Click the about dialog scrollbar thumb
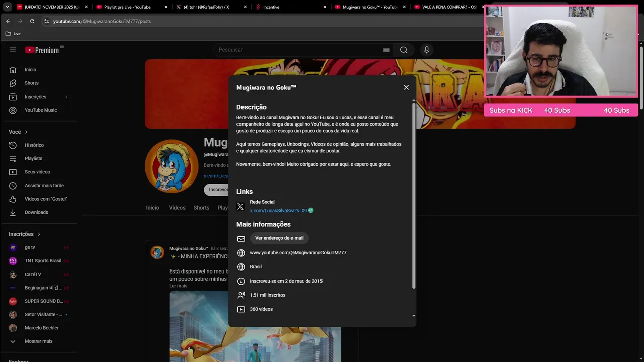Image resolution: width=644 pixels, height=362 pixels. click(414, 196)
